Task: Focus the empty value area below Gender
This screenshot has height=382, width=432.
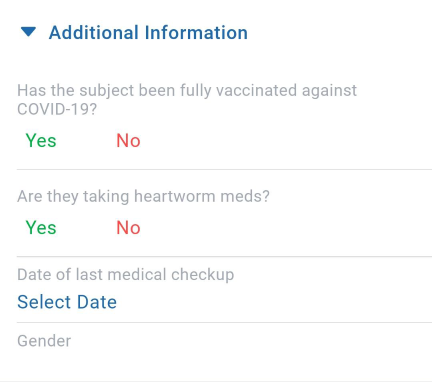Action: [224, 365]
